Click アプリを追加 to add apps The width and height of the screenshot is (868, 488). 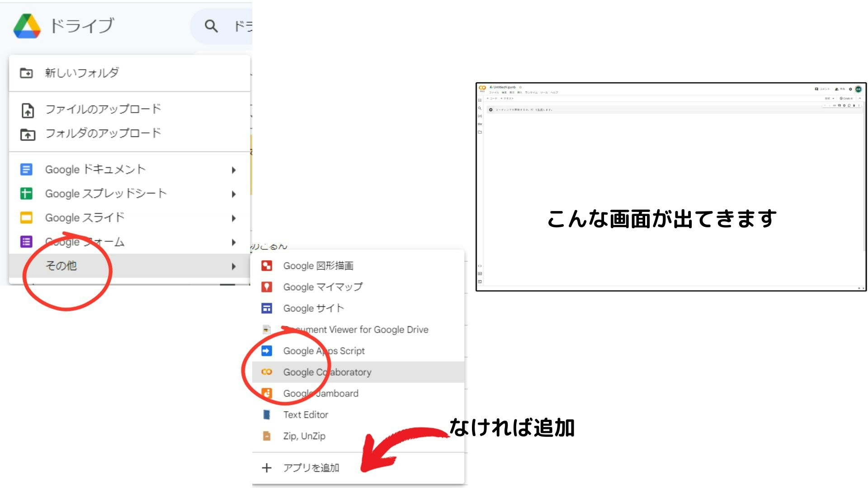coord(311,468)
